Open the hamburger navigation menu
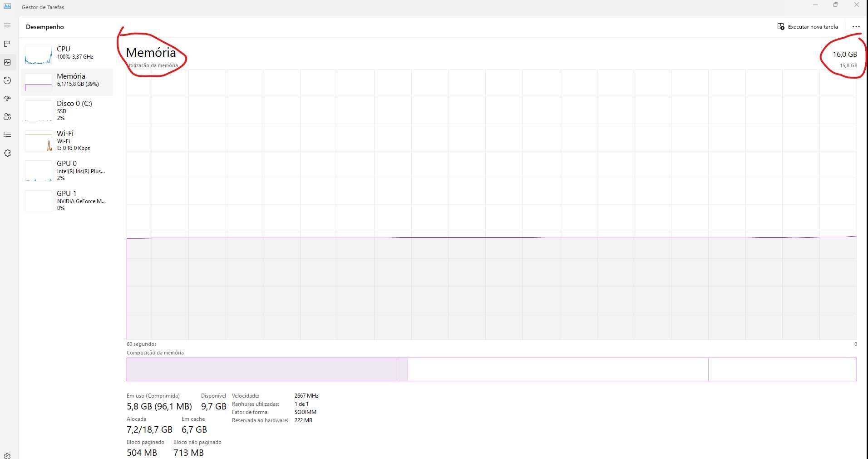The width and height of the screenshot is (868, 459). pyautogui.click(x=7, y=26)
